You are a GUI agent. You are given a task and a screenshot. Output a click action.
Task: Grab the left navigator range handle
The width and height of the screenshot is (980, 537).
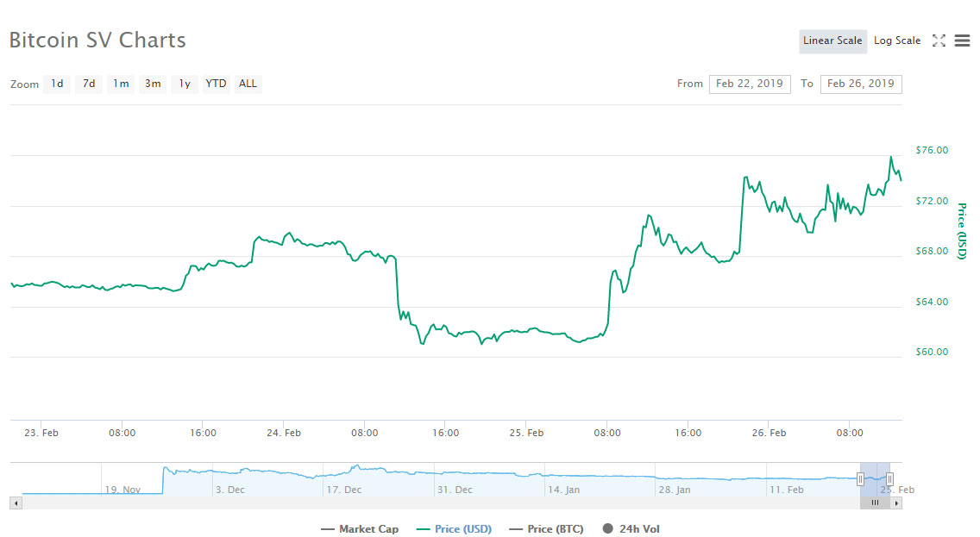coord(860,479)
